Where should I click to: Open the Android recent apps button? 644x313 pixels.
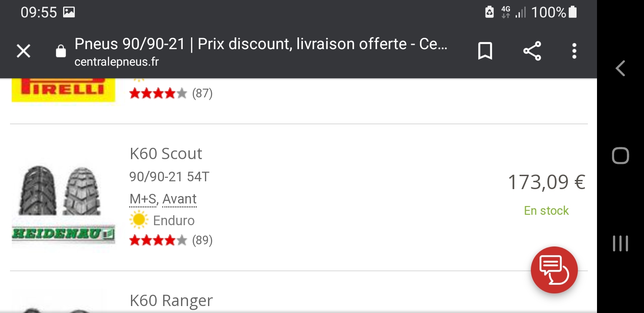[620, 243]
